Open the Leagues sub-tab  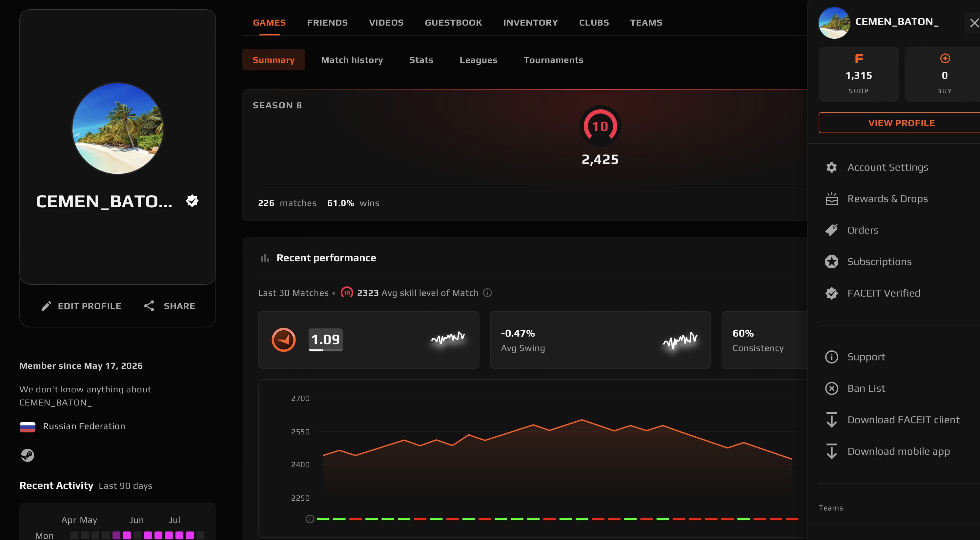[x=478, y=60]
